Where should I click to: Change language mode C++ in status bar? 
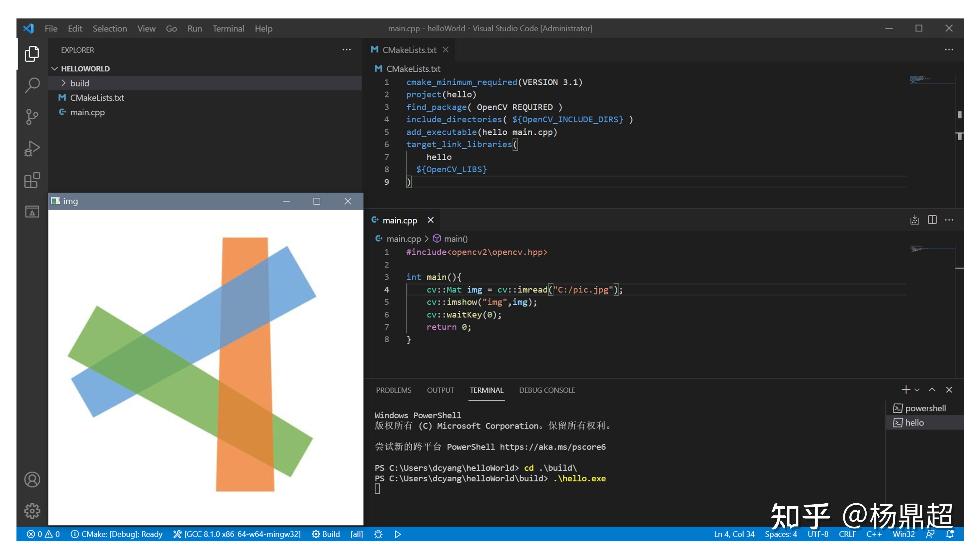(x=874, y=534)
